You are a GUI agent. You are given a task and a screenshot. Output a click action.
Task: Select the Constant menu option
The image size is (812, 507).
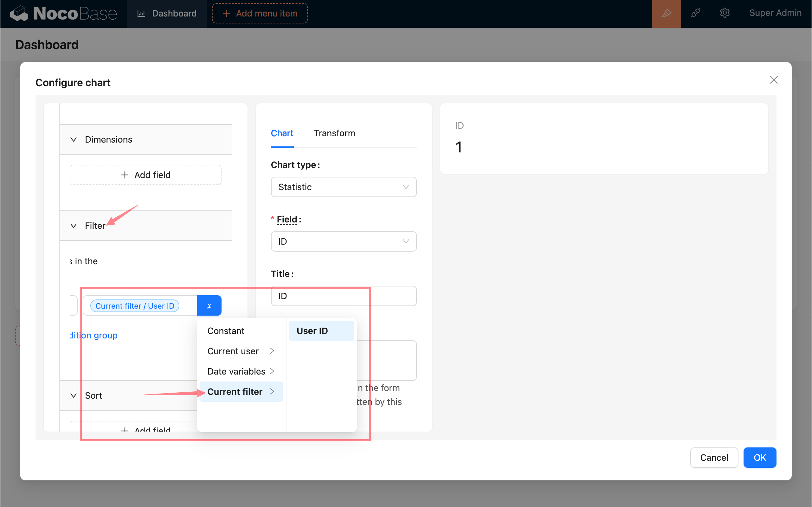226,331
